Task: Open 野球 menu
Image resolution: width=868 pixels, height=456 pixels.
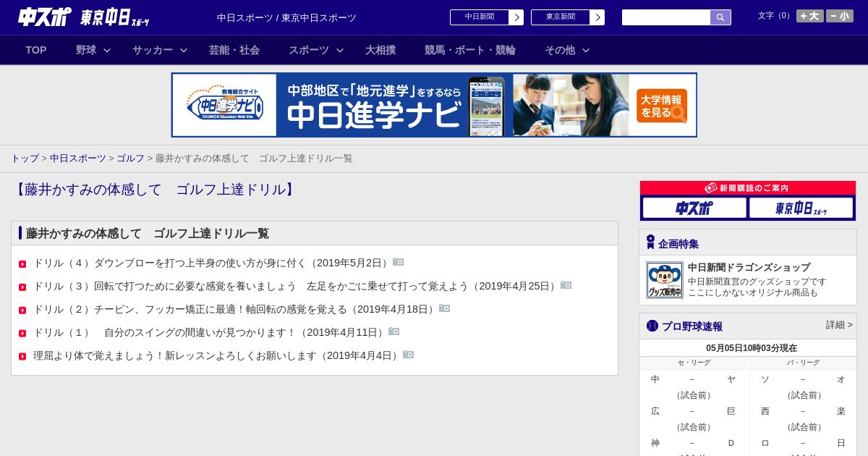Action: tap(86, 50)
